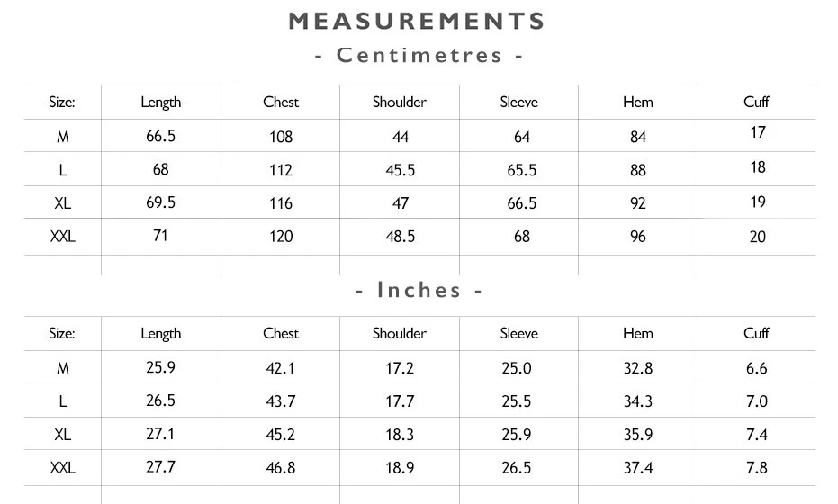This screenshot has width=838, height=504.
Task: Select size XXL row label in inches table
Action: (x=62, y=468)
